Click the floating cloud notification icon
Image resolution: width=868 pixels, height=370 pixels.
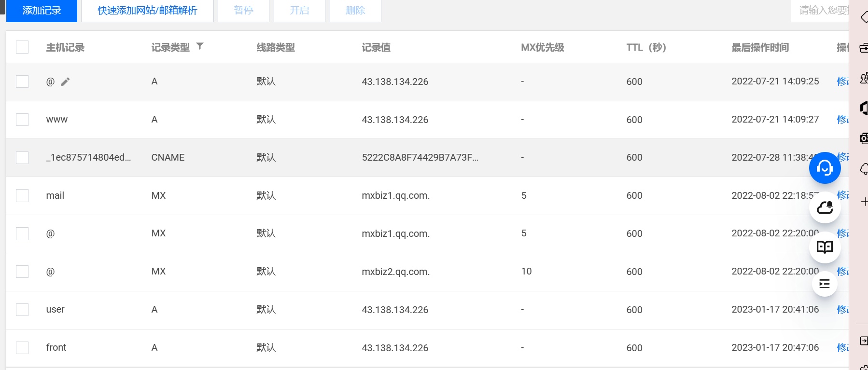pyautogui.click(x=825, y=207)
